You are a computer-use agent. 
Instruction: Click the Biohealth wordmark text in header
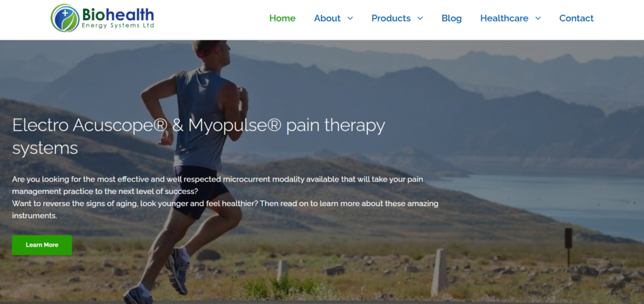118,15
